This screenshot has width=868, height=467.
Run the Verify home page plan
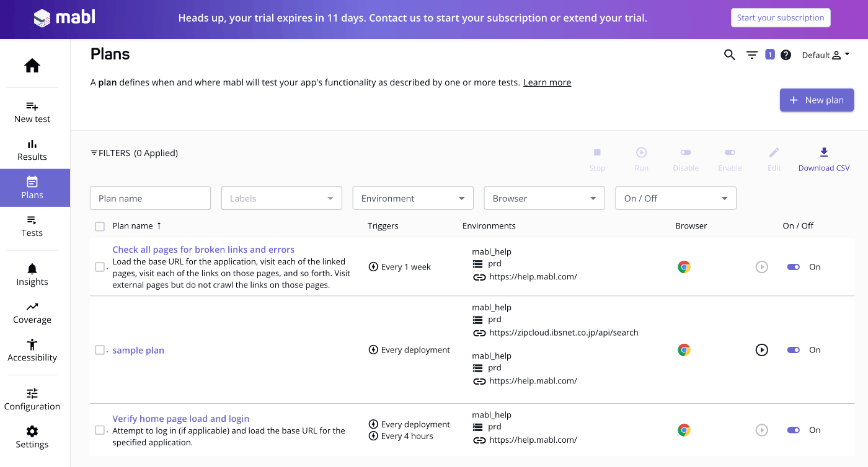[762, 430]
